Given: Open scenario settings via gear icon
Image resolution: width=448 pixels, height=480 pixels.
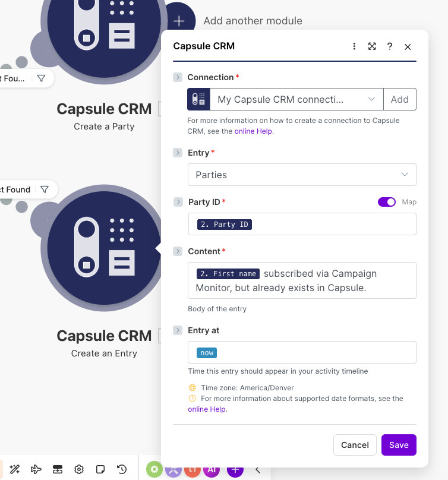Looking at the screenshot, I should 79,469.
